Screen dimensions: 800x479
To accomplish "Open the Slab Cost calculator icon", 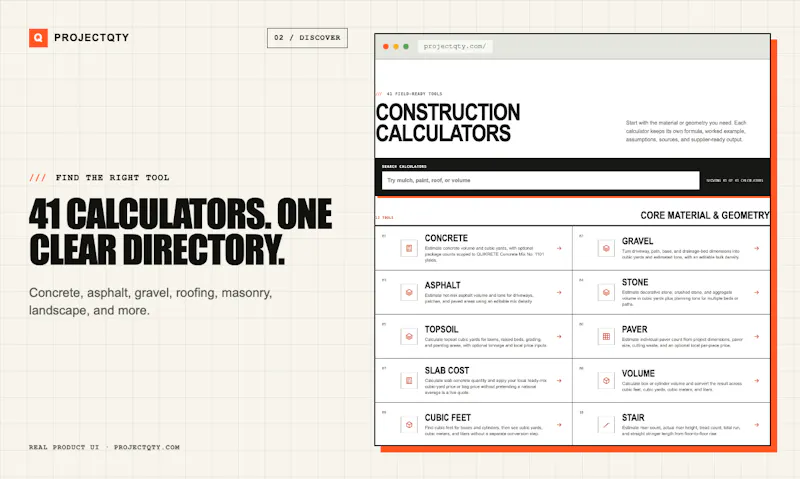I will tap(409, 381).
